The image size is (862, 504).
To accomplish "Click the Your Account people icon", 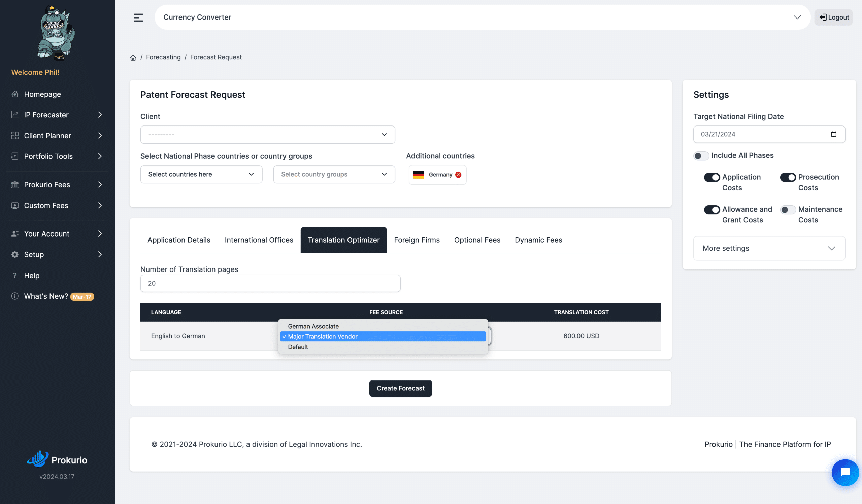I will coord(15,234).
